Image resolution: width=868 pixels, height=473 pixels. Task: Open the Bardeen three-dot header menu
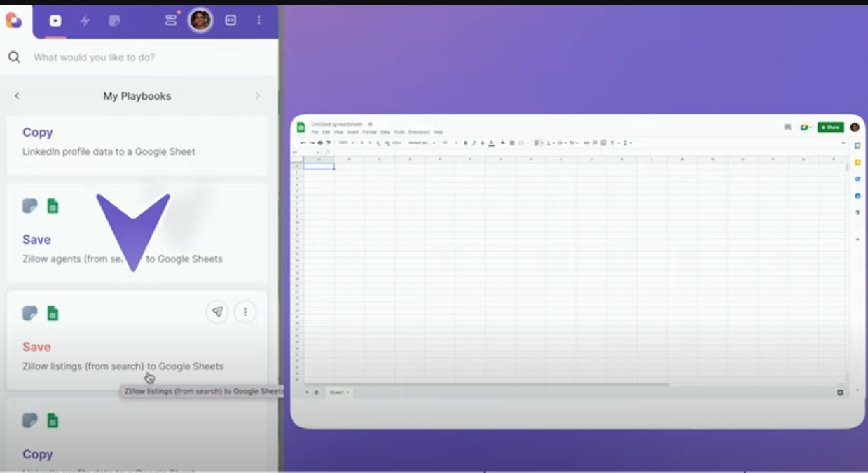[259, 20]
